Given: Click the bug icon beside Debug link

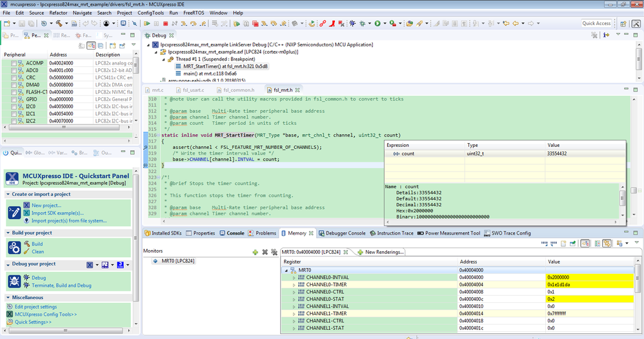Looking at the screenshot, I should tap(27, 278).
